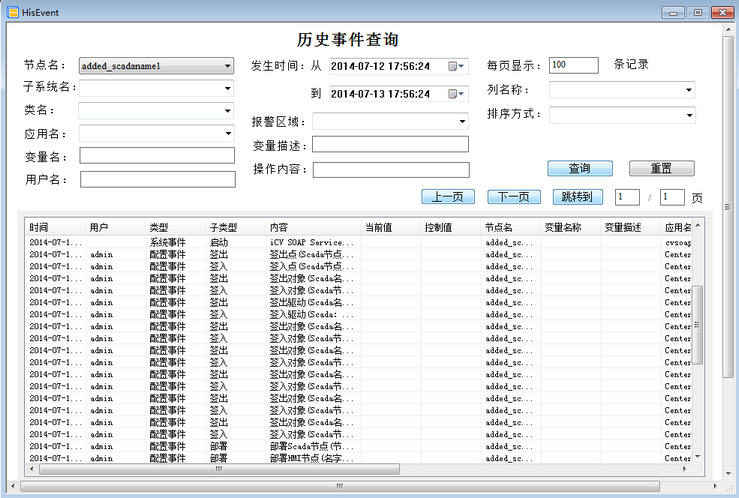Click the current page number field
Viewport: 739px width, 498px height.
627,197
